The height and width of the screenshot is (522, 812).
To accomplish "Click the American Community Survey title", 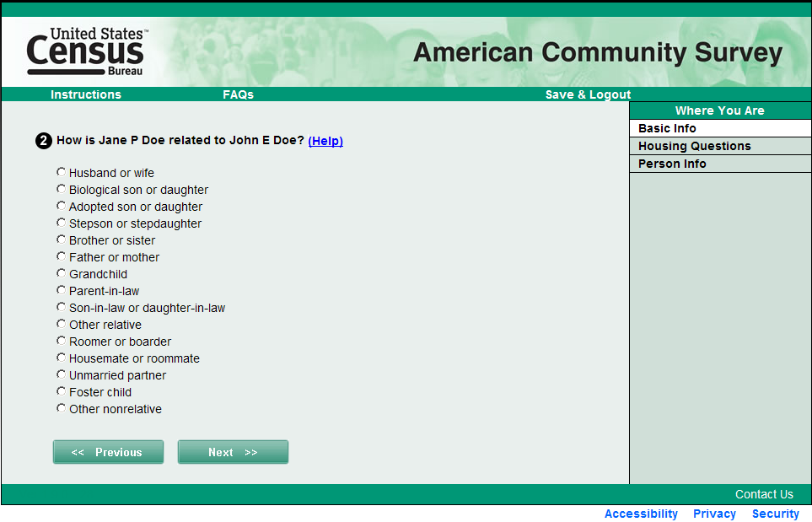I will [x=598, y=53].
